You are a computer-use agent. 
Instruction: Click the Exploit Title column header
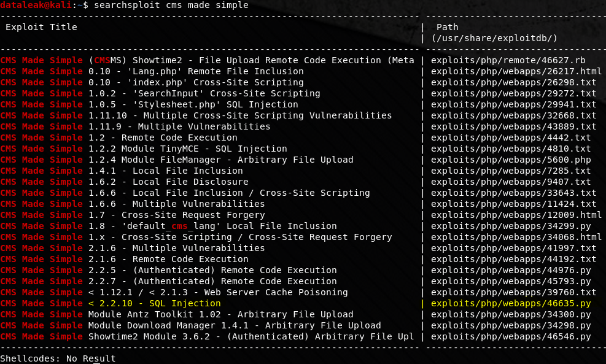[x=41, y=27]
